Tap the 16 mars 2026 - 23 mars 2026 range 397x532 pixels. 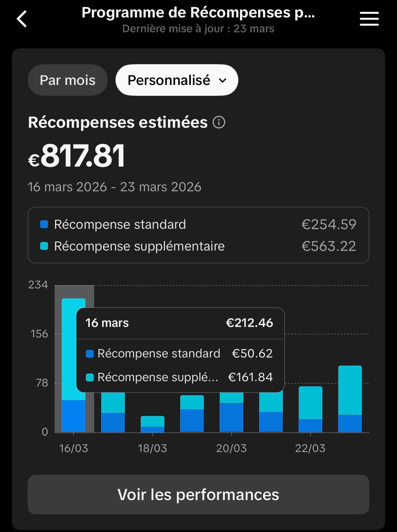point(114,187)
